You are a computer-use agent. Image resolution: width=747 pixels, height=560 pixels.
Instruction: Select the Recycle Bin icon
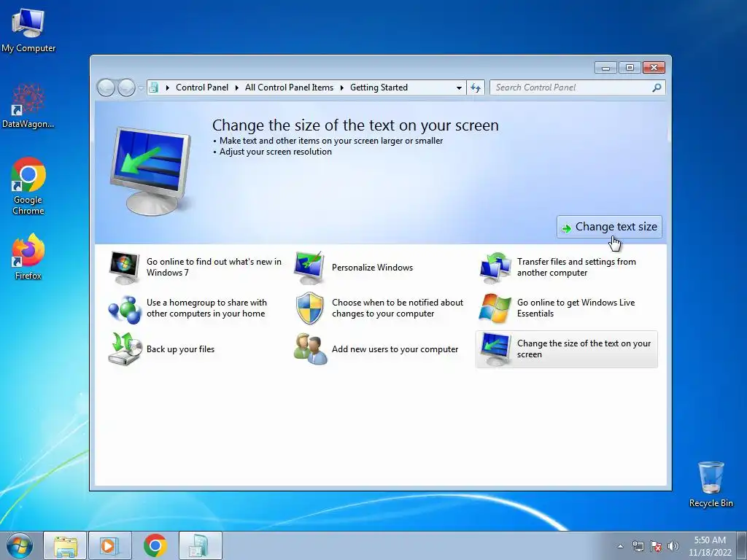[x=711, y=484]
